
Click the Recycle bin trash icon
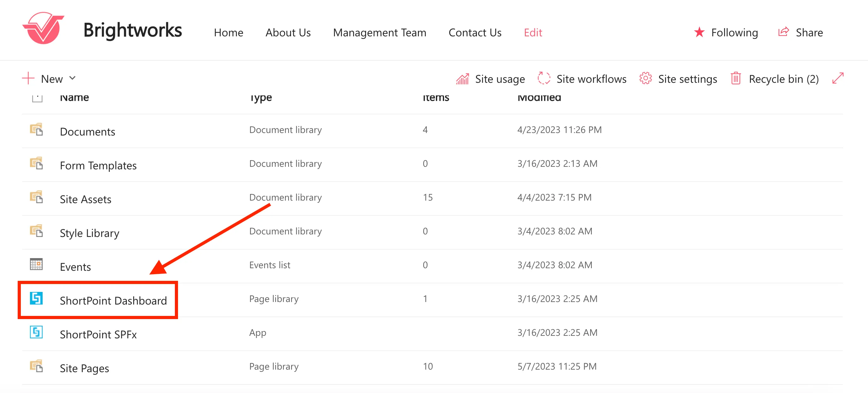(735, 78)
